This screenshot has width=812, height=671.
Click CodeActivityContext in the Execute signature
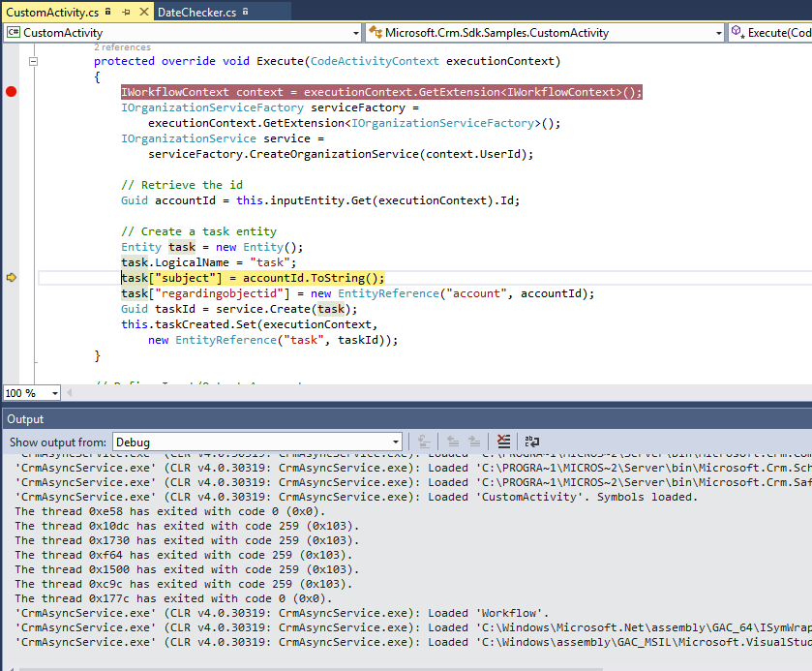[x=375, y=61]
